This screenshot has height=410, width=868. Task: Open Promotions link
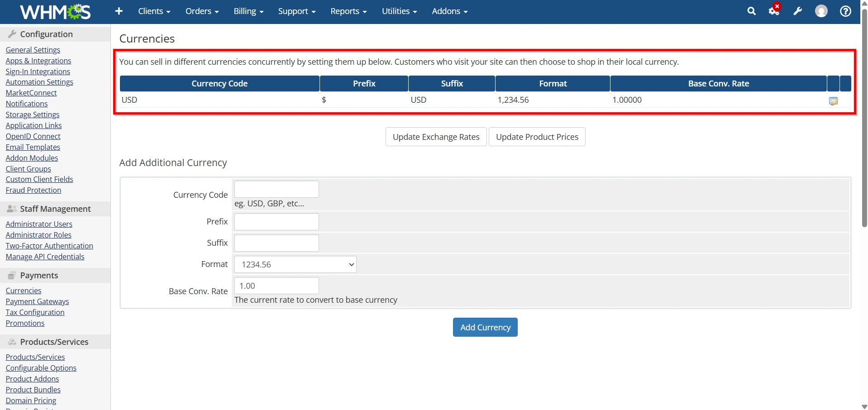point(25,323)
